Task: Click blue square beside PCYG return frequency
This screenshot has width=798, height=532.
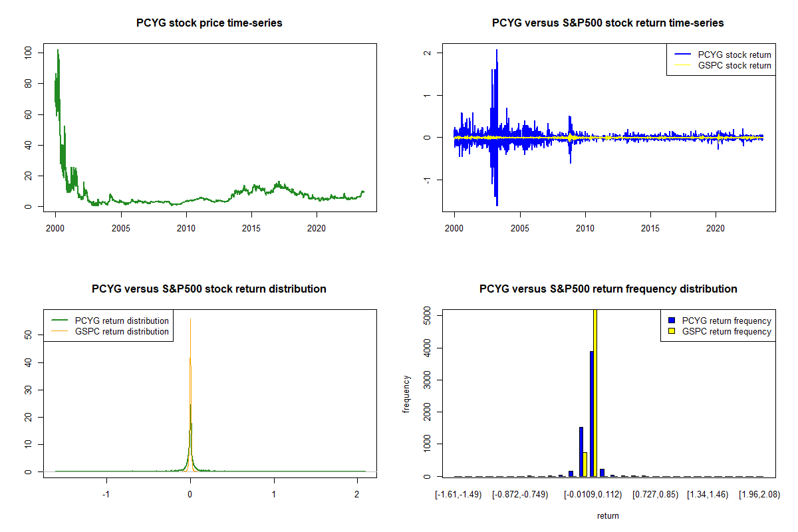Action: coord(672,321)
